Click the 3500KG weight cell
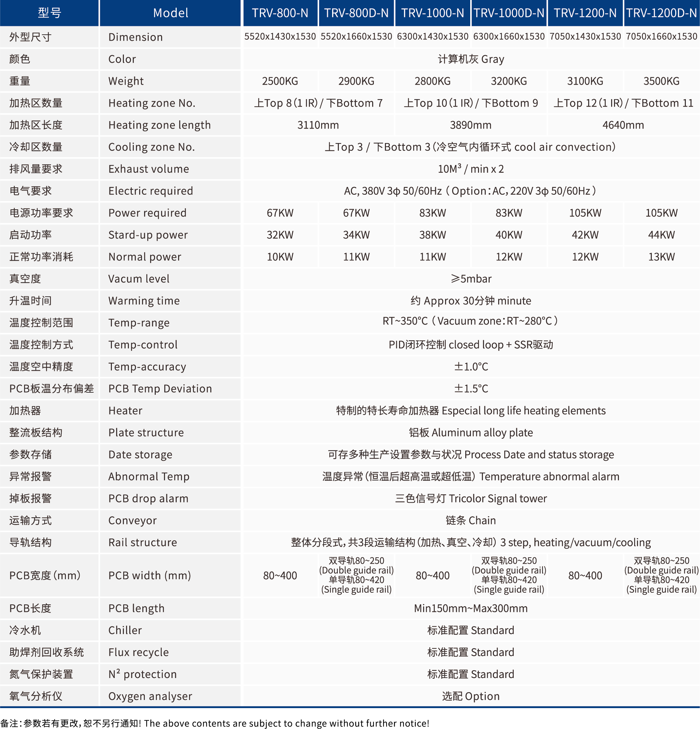 pyautogui.click(x=661, y=81)
